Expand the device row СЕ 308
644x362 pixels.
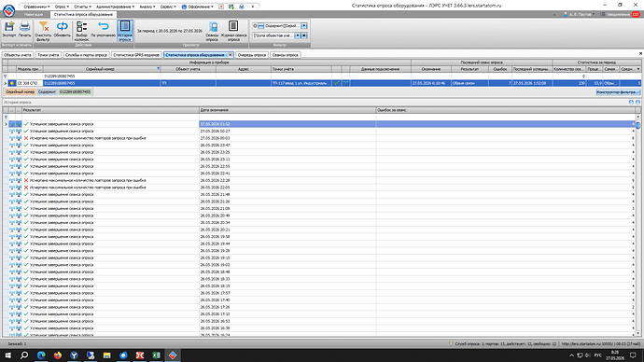coord(6,83)
